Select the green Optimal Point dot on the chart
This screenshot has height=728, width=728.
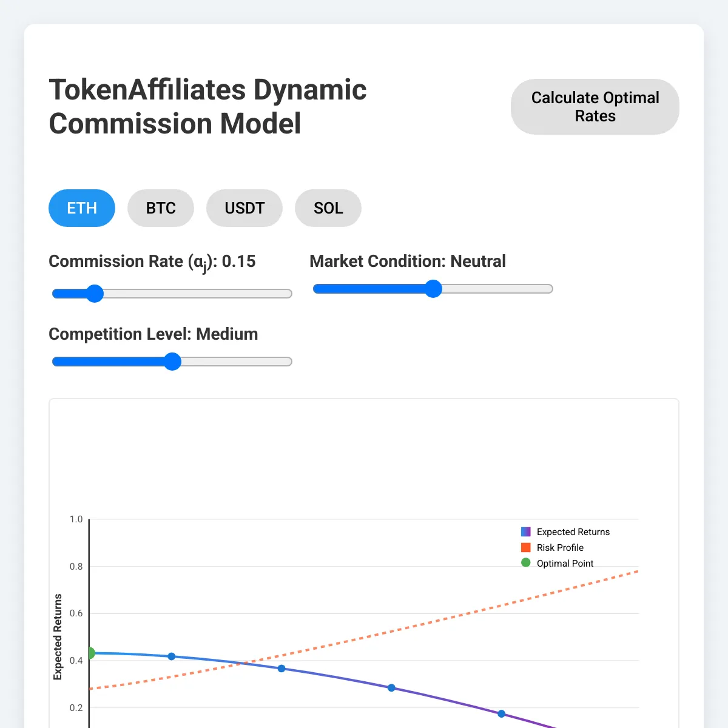click(90, 653)
